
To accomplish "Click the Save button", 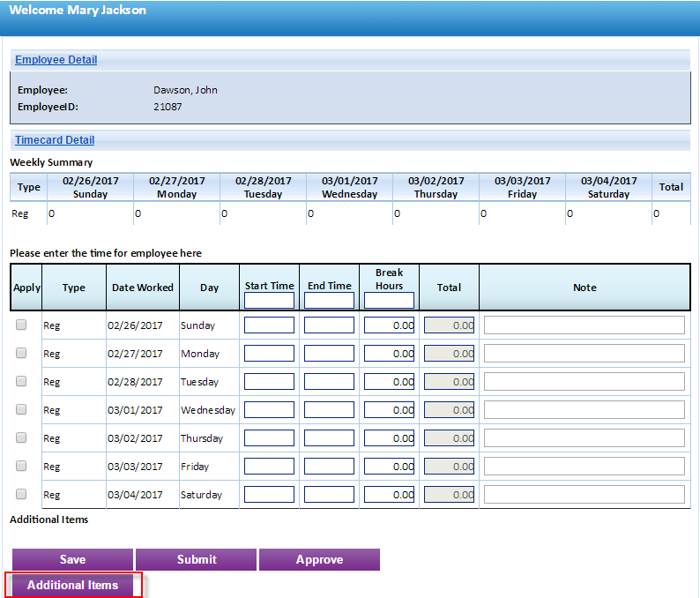I will coord(73,559).
